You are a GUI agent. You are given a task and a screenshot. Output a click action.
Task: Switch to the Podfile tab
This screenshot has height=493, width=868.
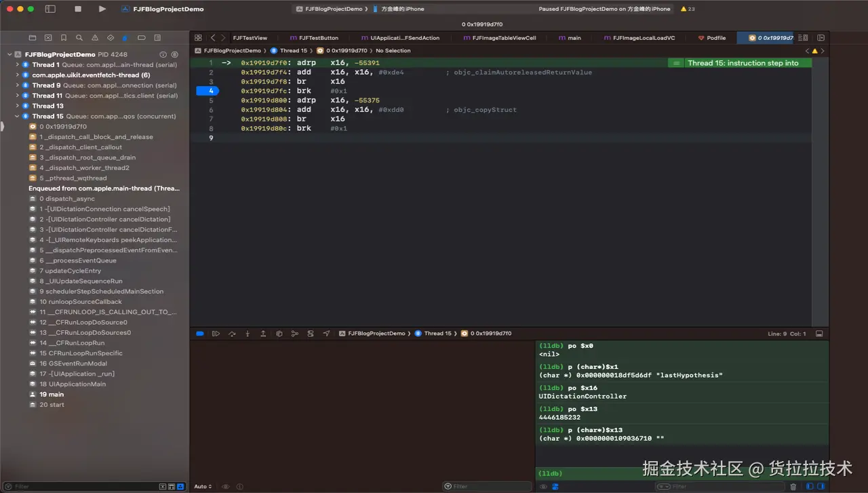click(x=712, y=38)
